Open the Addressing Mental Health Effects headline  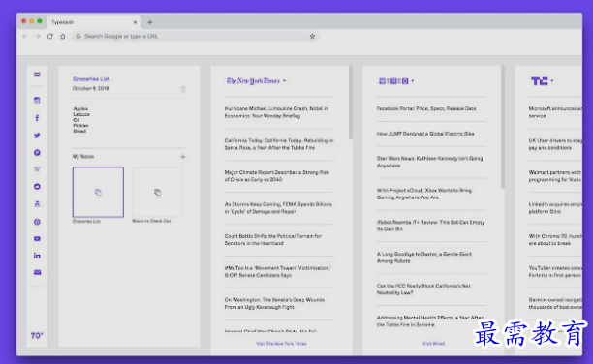click(x=430, y=320)
